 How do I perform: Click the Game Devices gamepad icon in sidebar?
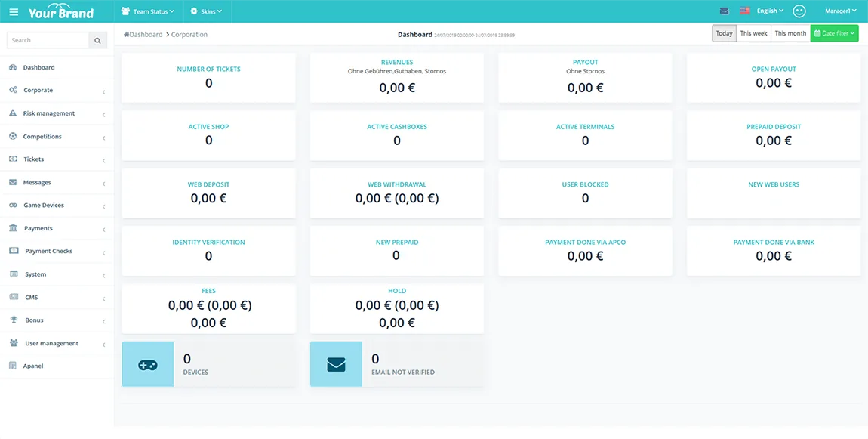(x=14, y=205)
